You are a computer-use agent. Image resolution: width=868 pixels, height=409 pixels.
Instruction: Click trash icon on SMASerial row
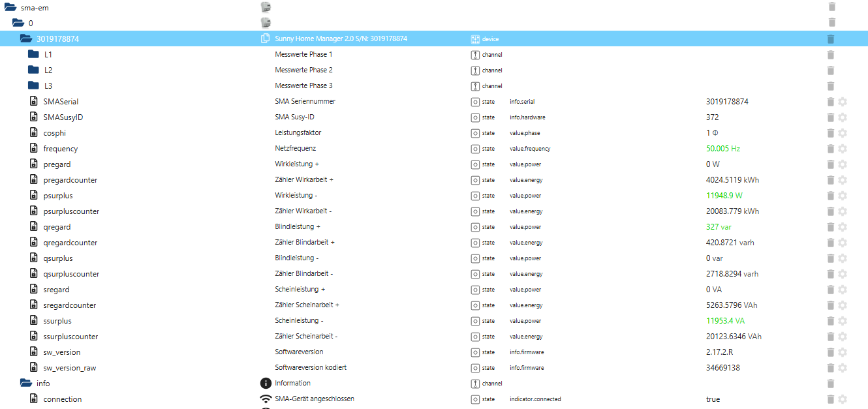[831, 102]
